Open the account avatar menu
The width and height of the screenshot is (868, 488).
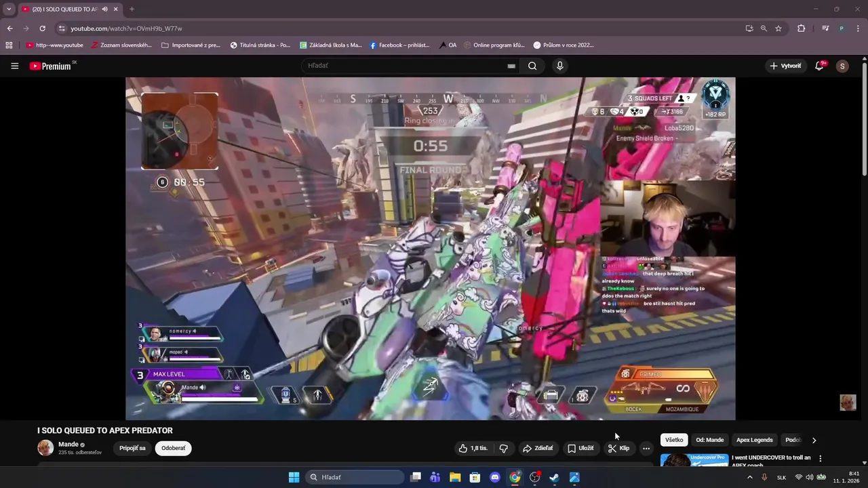click(842, 66)
